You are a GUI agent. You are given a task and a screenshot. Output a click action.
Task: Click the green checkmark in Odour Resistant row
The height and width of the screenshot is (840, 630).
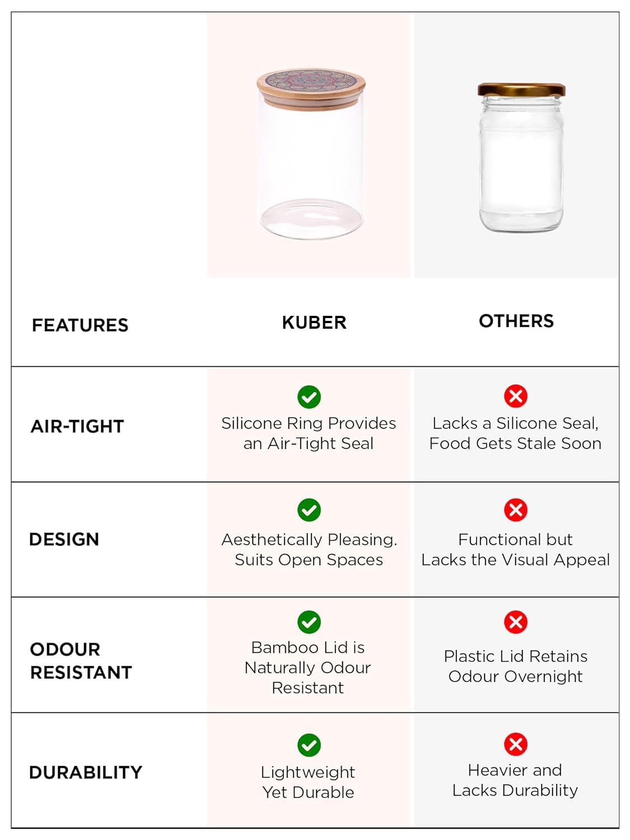click(x=309, y=622)
